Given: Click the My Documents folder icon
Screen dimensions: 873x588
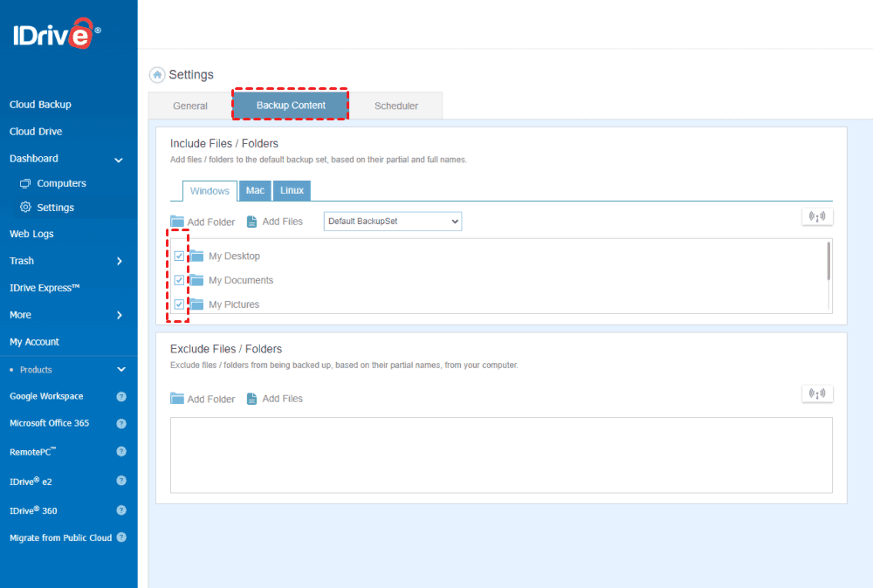Looking at the screenshot, I should pos(196,280).
